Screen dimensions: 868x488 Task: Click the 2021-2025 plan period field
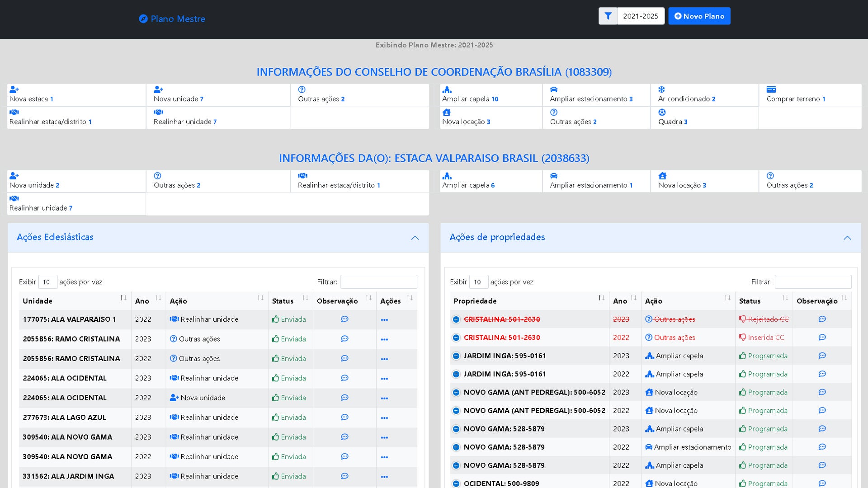(640, 16)
